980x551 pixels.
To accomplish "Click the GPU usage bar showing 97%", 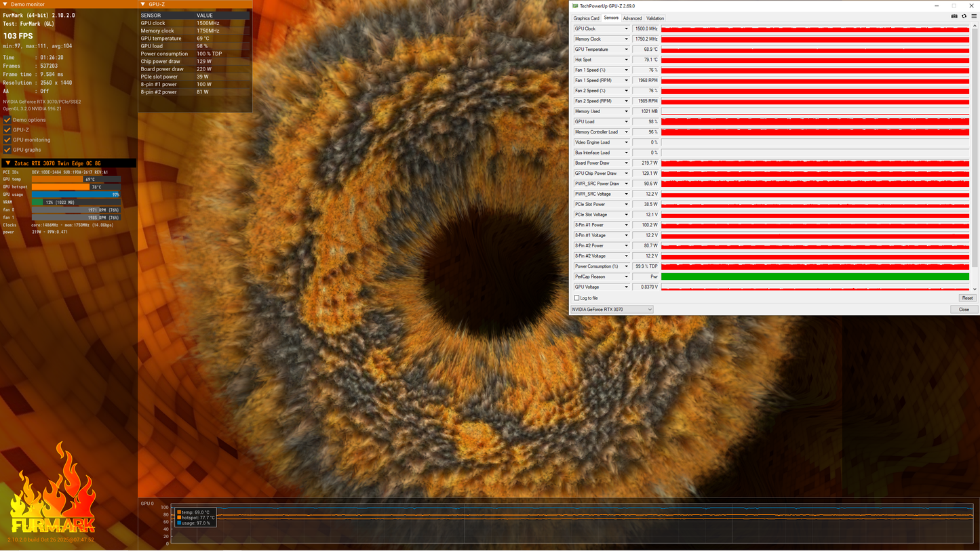I will 76,195.
